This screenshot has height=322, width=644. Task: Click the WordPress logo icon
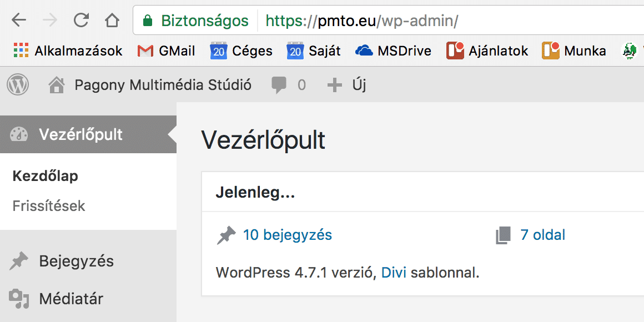[18, 85]
